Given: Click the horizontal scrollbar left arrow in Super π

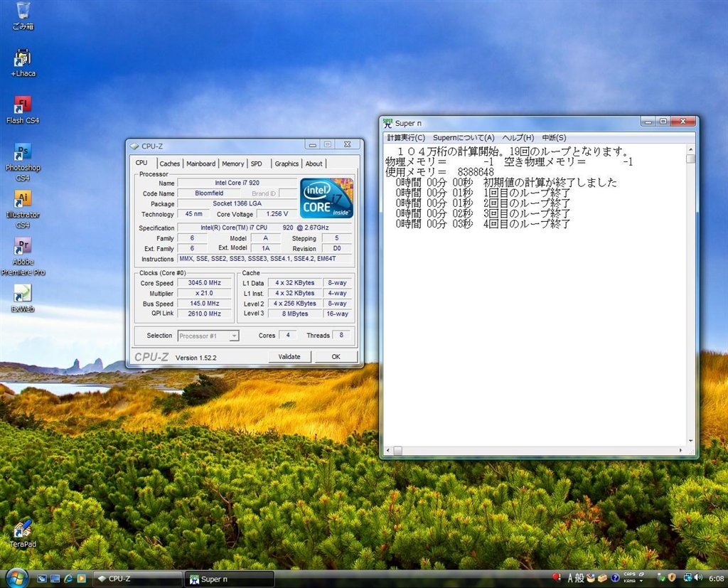Looking at the screenshot, I should tap(388, 450).
